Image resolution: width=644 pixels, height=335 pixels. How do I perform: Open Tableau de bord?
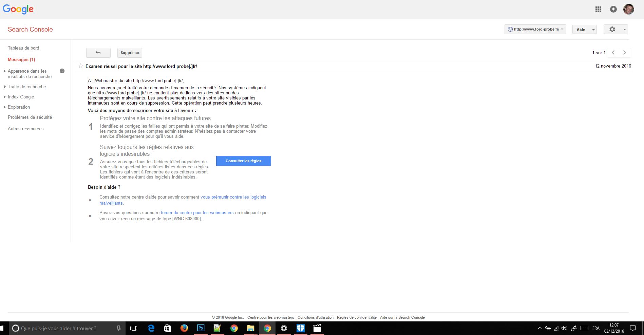tap(23, 48)
